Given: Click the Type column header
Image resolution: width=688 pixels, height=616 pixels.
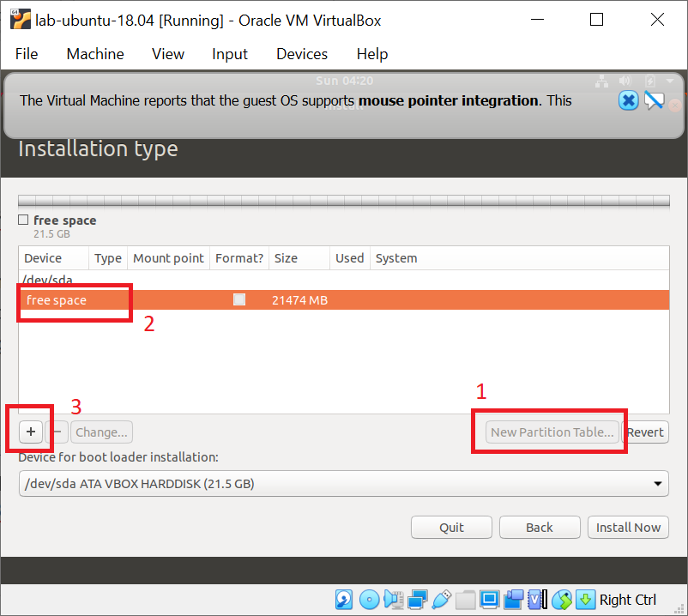Looking at the screenshot, I should pos(108,258).
